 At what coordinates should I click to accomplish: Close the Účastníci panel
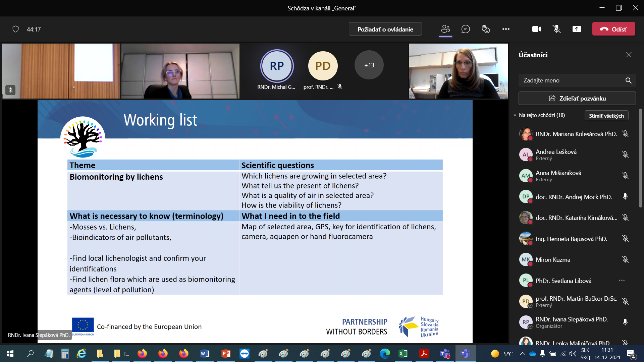(629, 55)
